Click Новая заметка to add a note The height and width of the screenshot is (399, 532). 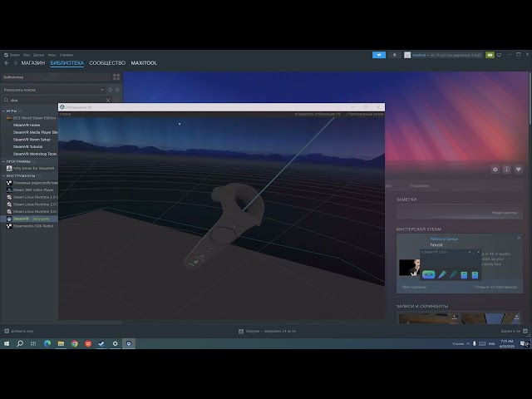(x=505, y=213)
